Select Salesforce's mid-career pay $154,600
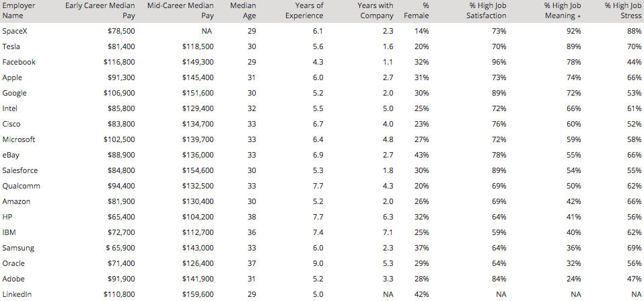 pyautogui.click(x=198, y=170)
